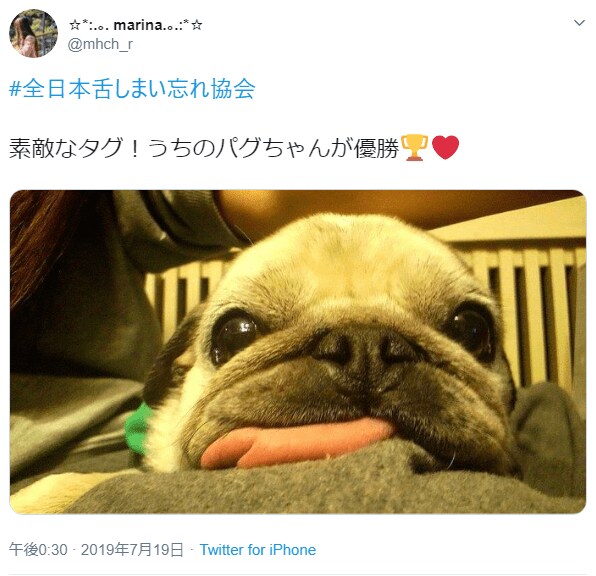Screen dimensions: 596x576
Task: Click the star decoration after marina name
Action: [x=197, y=25]
